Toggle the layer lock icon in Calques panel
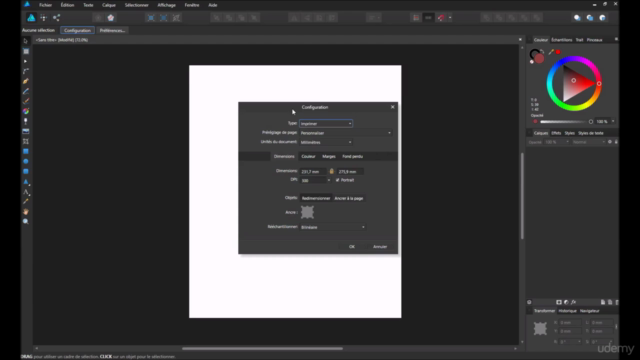Screen dimensions: 640x360 click(x=616, y=142)
